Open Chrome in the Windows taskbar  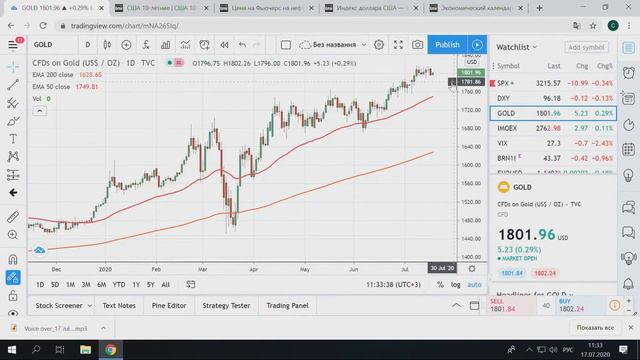[111, 350]
